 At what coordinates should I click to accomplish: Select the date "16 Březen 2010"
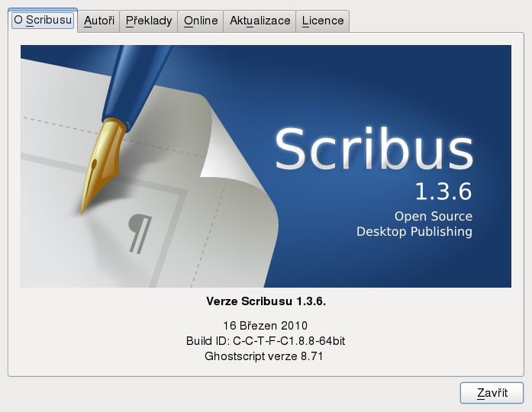266,326
